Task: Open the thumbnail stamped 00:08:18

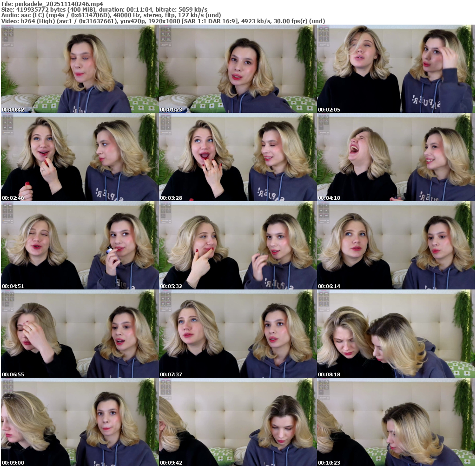Action: tap(396, 334)
